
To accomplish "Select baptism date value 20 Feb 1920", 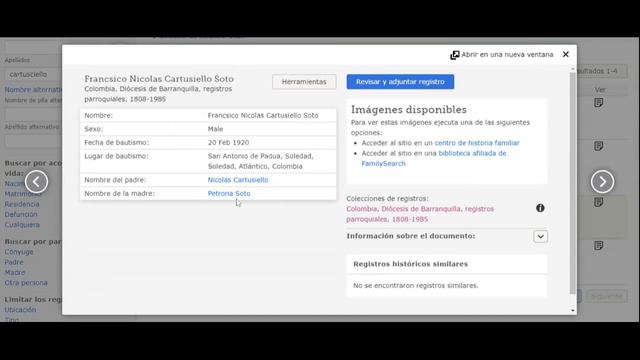I will (x=228, y=142).
